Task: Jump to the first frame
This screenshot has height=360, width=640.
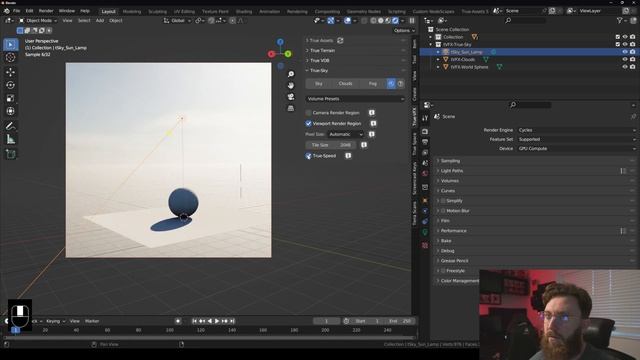Action: 194,321
